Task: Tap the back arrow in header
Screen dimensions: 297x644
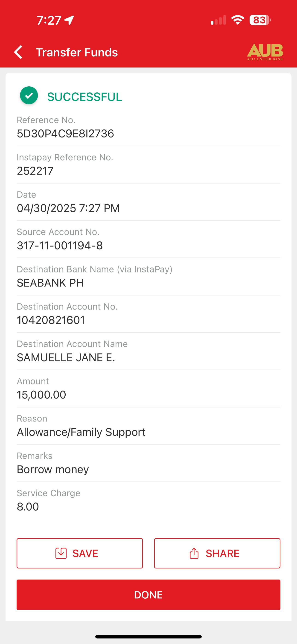Action: pyautogui.click(x=18, y=52)
